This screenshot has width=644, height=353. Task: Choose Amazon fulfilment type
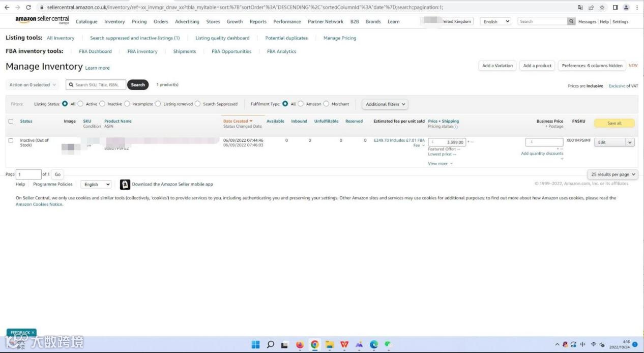pos(301,104)
